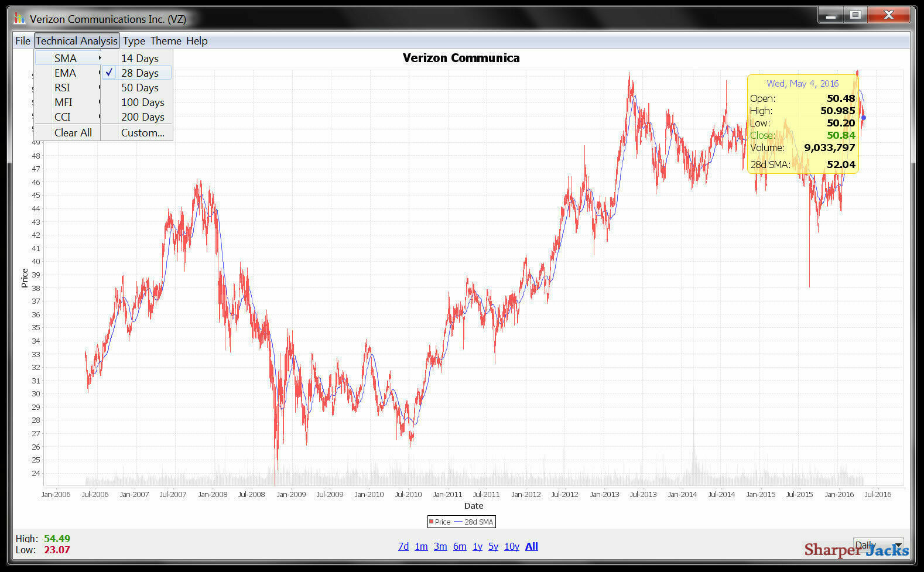Show the 7d time range
Screen dimensions: 924x572
(x=403, y=546)
